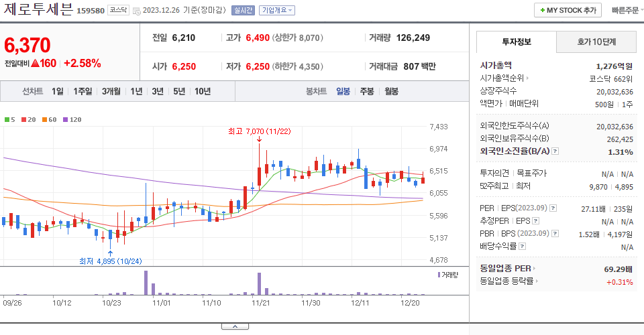Click 52주최고 최저 value 9,870 4,895
This screenshot has height=335, width=644.
tap(611, 187)
